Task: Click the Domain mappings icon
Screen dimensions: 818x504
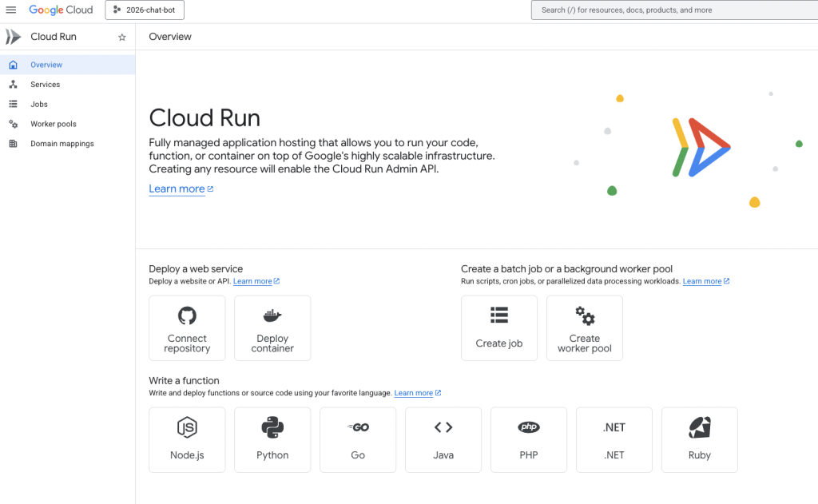Action: pyautogui.click(x=13, y=144)
